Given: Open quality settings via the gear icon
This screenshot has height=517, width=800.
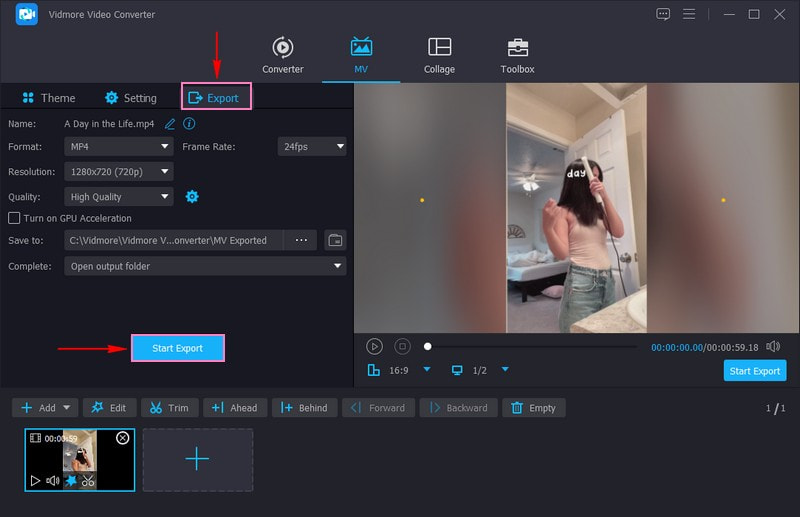Looking at the screenshot, I should tap(192, 197).
